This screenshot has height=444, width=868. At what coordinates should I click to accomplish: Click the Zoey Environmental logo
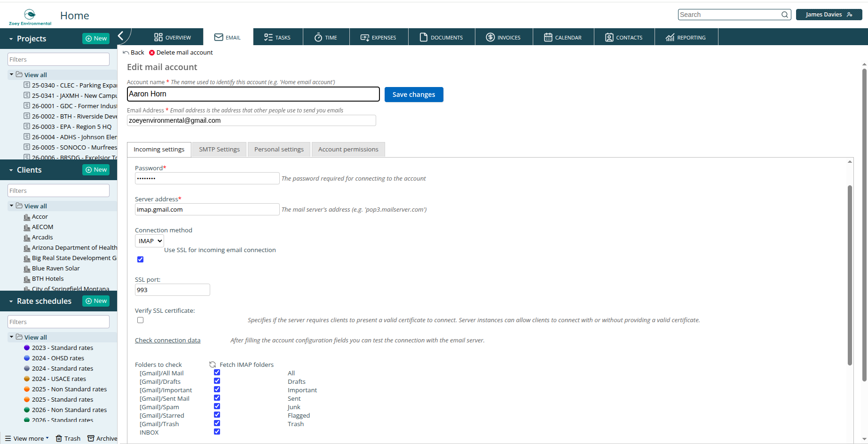[x=30, y=17]
